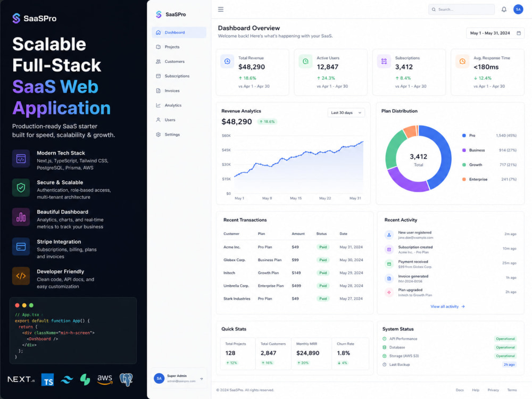Click the Active Users card icon
532x399 pixels.
coord(305,61)
